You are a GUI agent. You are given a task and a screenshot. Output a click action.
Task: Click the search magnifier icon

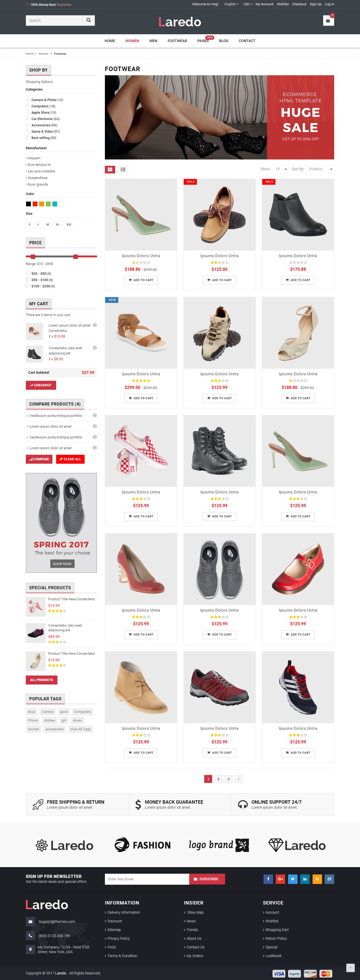pos(88,21)
